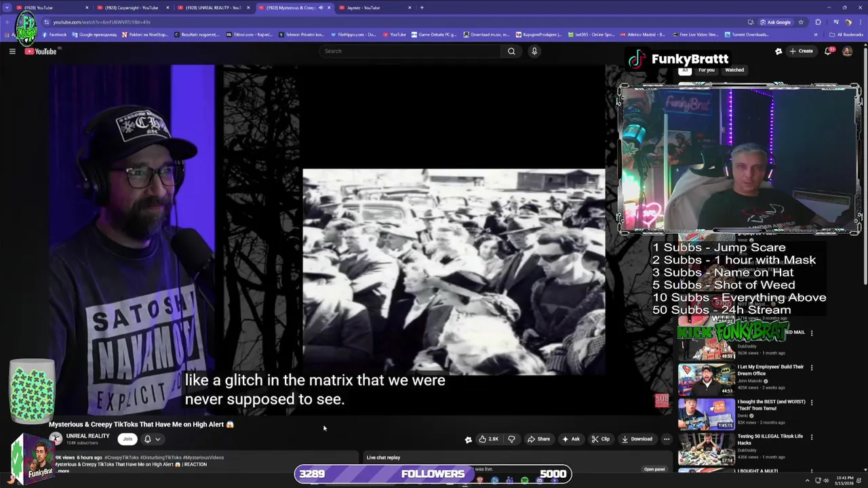
Task: Click the browser address bar URL
Action: pos(102,22)
